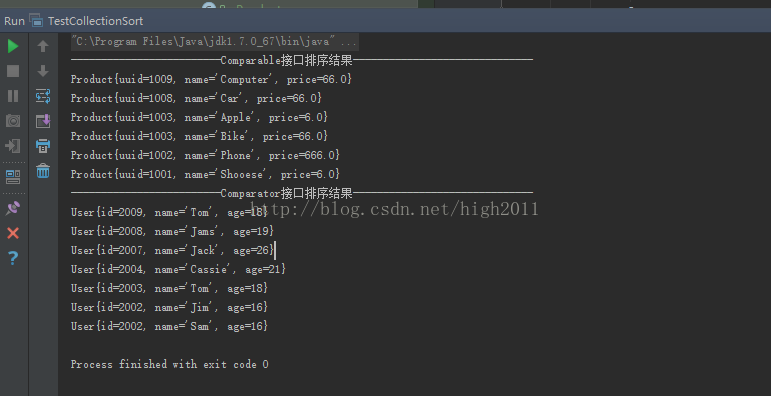
Task: Toggle the Pin tab icon
Action: click(13, 208)
